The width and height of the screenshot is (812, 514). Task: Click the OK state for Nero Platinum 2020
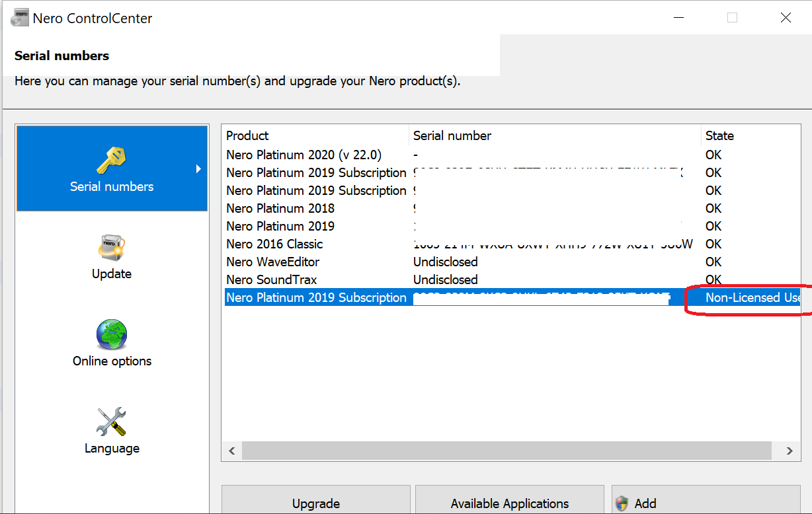click(x=713, y=155)
